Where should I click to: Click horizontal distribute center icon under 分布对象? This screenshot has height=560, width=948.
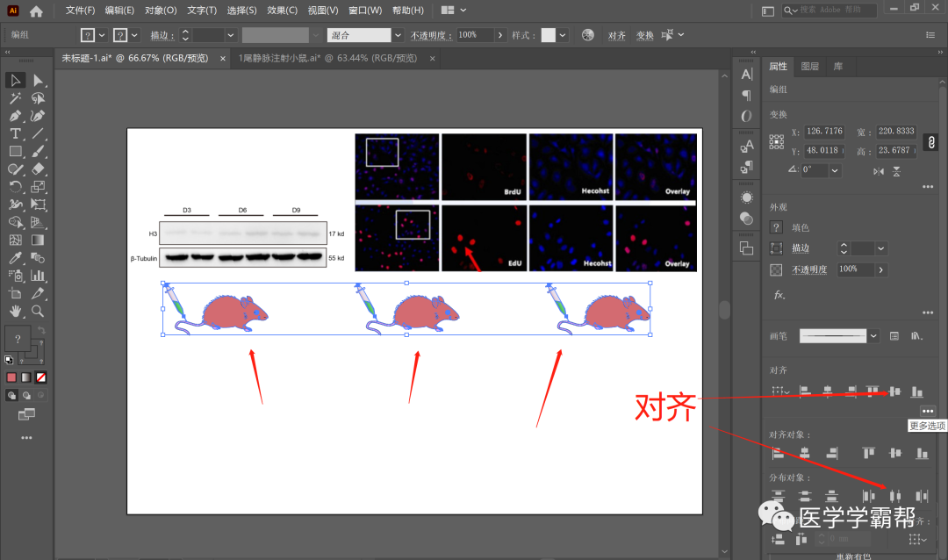[894, 496]
